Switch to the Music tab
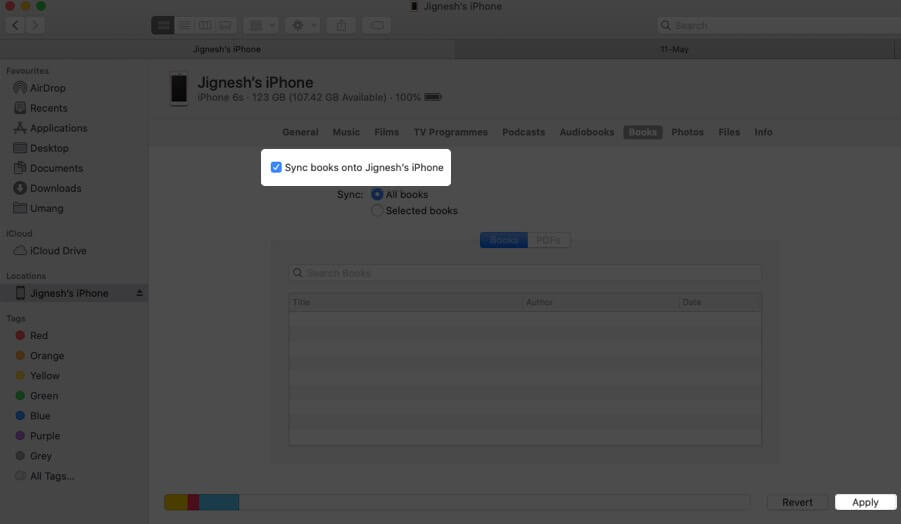 (x=346, y=132)
